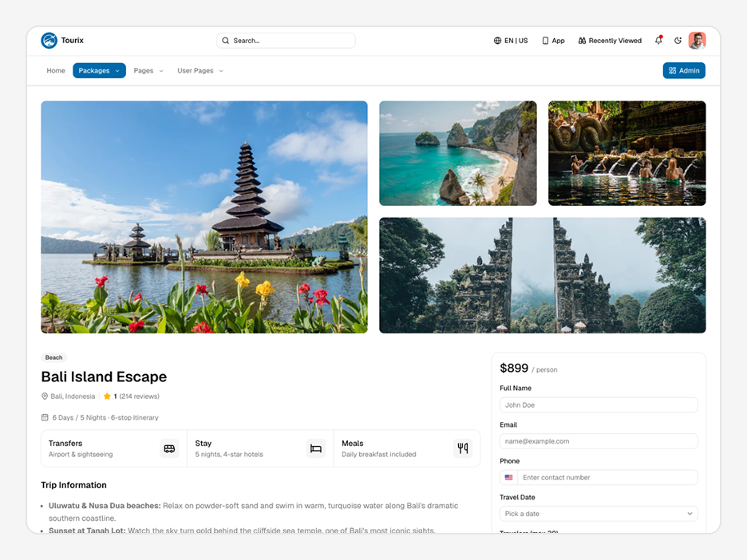Open the Admin button

[x=684, y=70]
